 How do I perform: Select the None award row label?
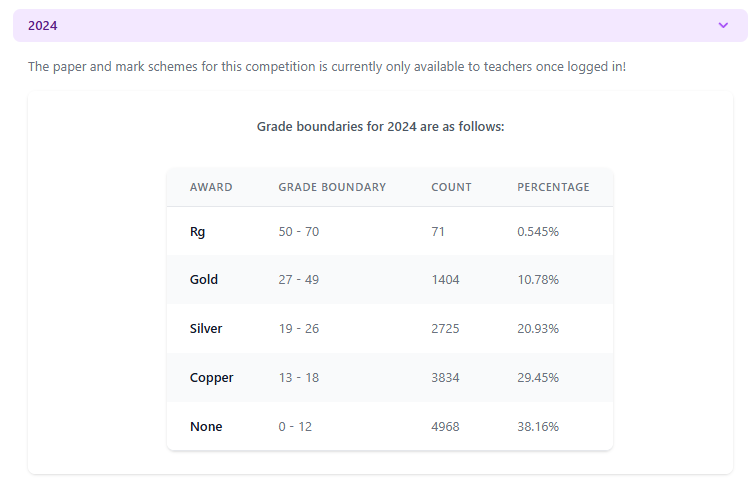(x=206, y=427)
